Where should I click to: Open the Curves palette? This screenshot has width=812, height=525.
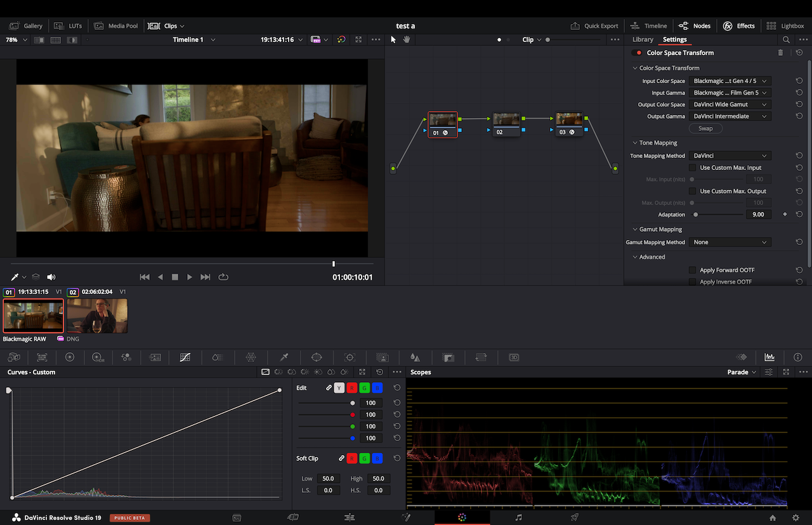click(185, 357)
